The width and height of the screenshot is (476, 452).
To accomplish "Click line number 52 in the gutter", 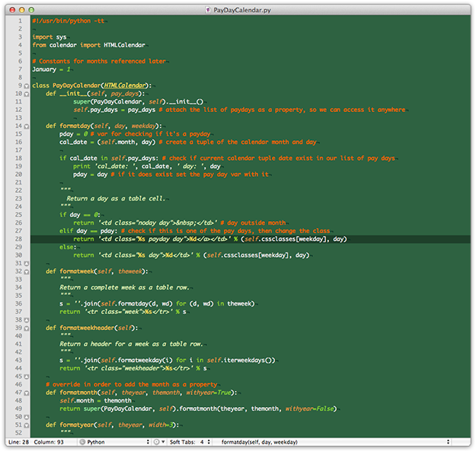I will 18,433.
